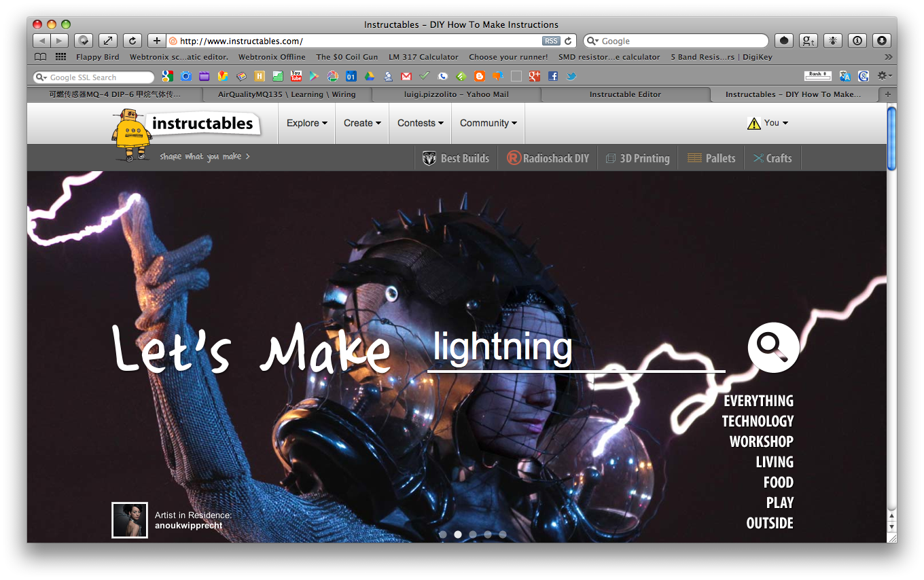
Task: Select the FOOD category
Action: pos(779,482)
